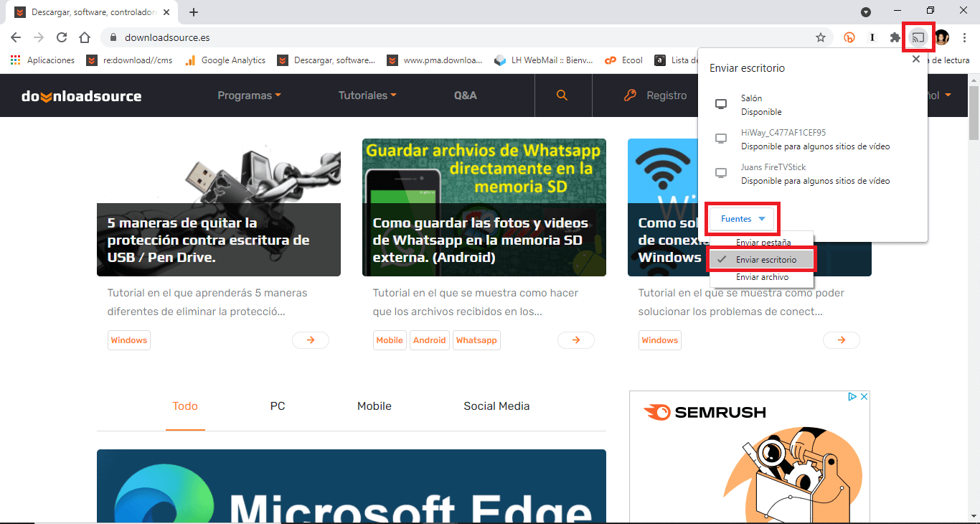Click arrow button under the Wi-Fi article
980x524 pixels.
point(842,340)
